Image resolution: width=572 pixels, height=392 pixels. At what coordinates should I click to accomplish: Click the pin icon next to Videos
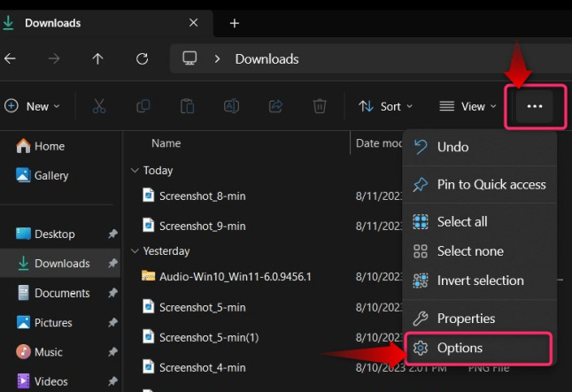tap(112, 381)
